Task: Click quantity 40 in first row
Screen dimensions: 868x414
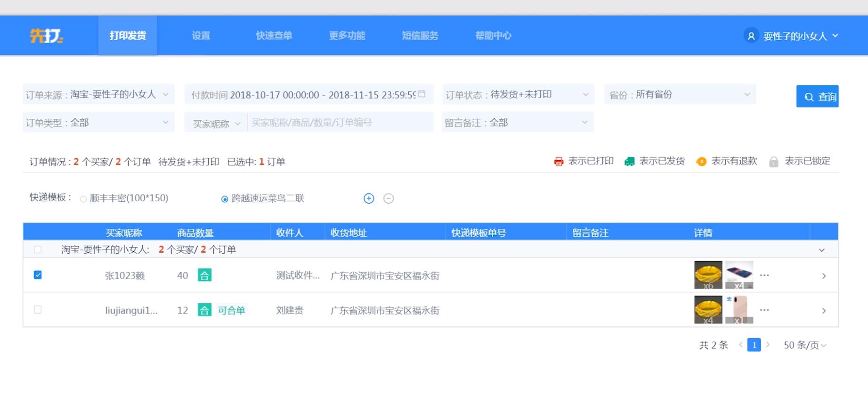Action: click(183, 275)
